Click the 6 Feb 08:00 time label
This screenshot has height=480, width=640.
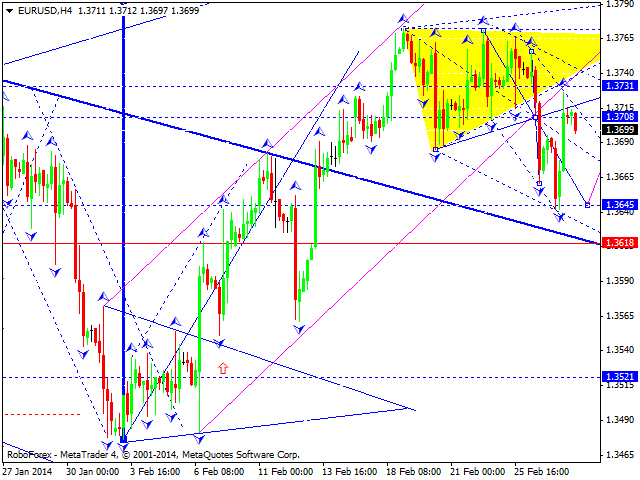pos(219,471)
